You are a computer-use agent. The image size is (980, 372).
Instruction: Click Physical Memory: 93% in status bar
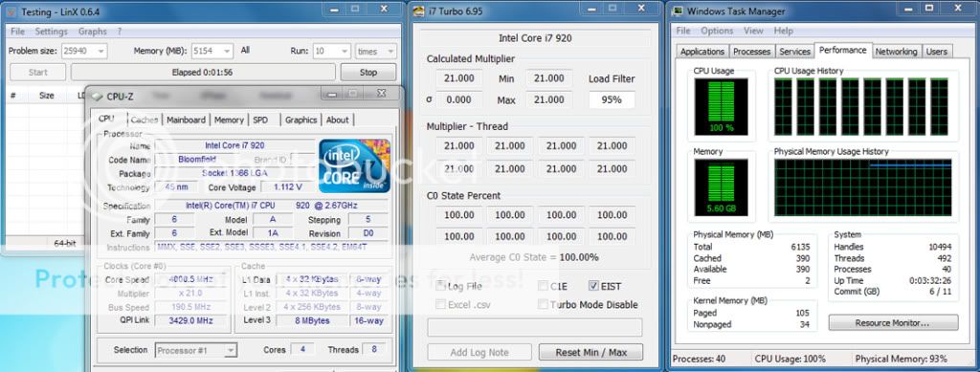coord(901,359)
